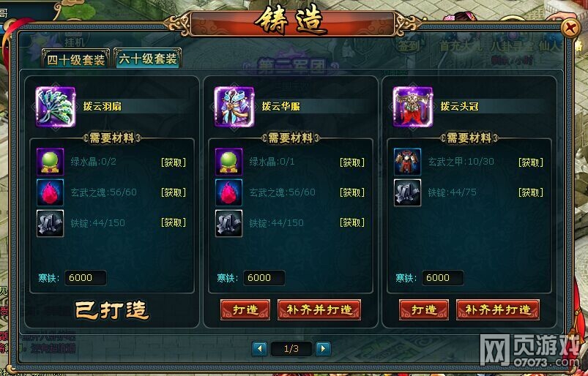
Task: Close the 铸造 forging window
Action: (x=570, y=28)
